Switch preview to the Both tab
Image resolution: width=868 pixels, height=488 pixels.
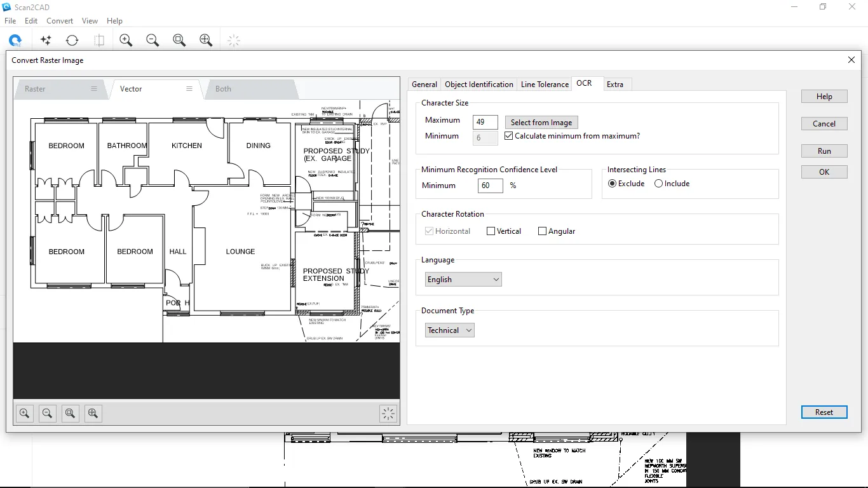coord(224,89)
